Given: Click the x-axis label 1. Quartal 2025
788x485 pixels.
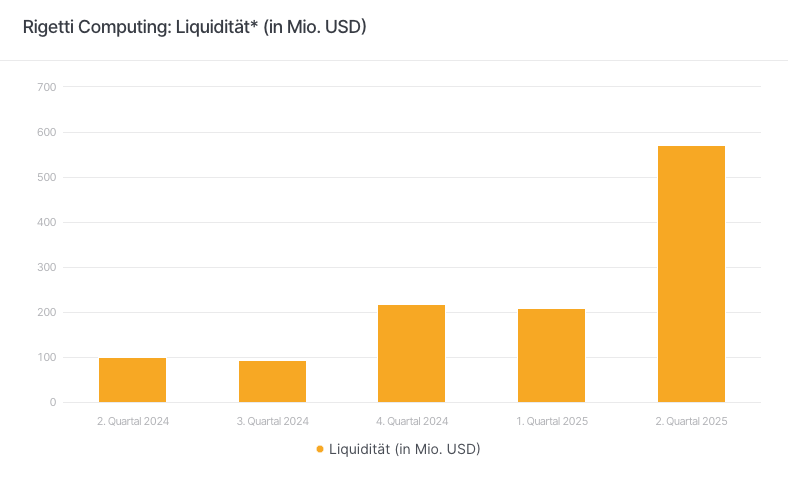Looking at the screenshot, I should [552, 421].
